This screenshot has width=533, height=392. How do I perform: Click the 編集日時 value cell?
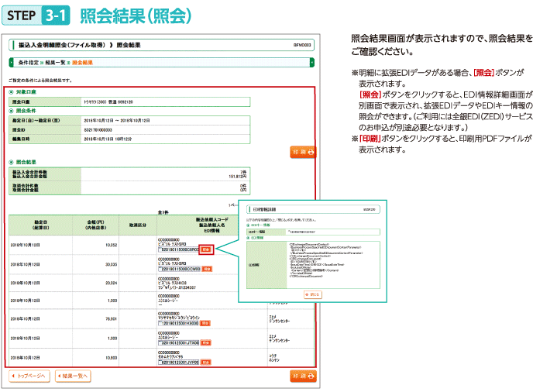point(165,139)
